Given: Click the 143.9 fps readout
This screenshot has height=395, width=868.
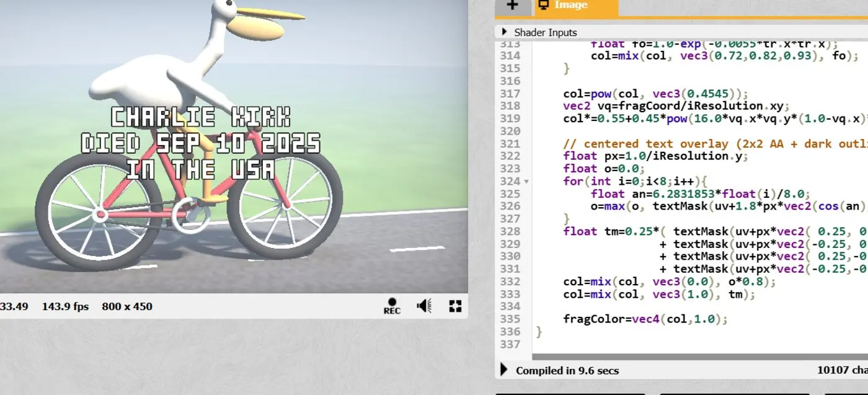Looking at the screenshot, I should pos(66,306).
